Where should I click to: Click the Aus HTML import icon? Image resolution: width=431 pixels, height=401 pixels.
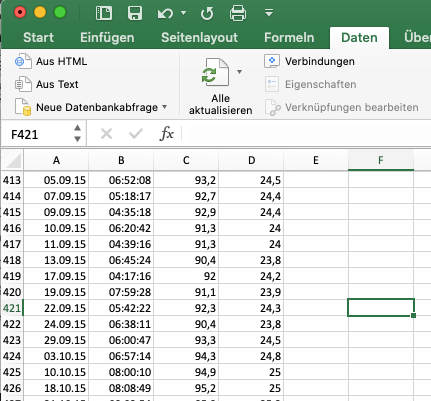click(23, 61)
